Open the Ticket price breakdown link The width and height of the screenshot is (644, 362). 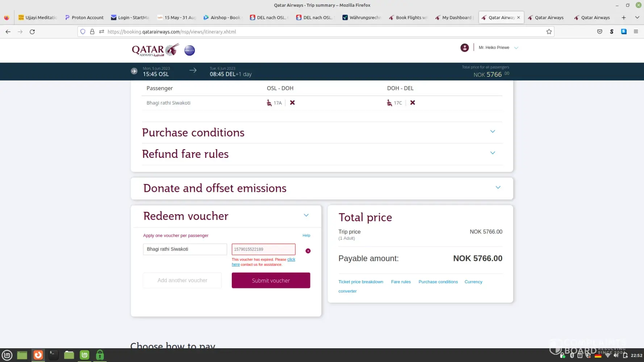360,282
